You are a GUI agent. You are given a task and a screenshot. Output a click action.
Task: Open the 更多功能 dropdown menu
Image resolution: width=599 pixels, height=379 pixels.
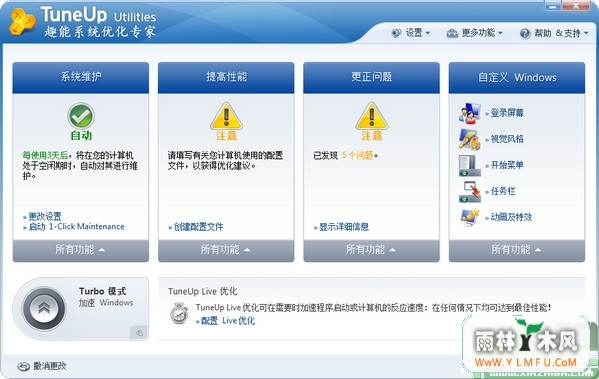(x=474, y=33)
